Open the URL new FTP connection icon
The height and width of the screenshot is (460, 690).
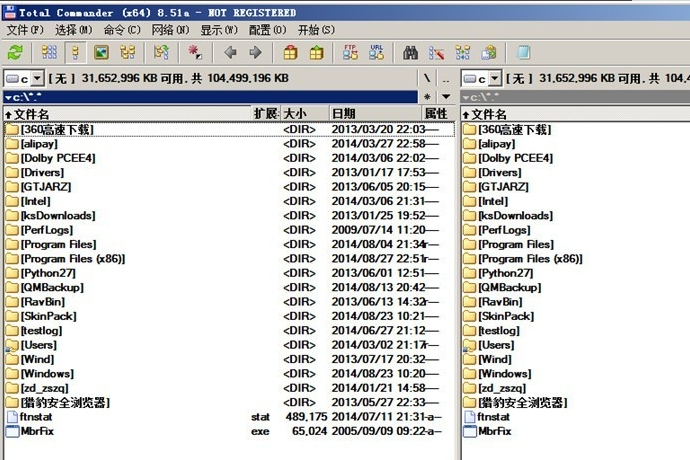377,52
